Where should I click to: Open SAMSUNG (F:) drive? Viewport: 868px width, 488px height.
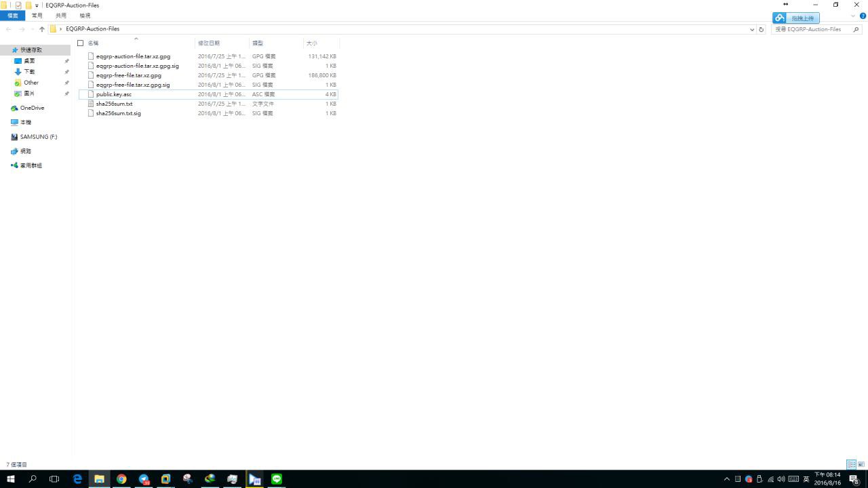pos(39,137)
